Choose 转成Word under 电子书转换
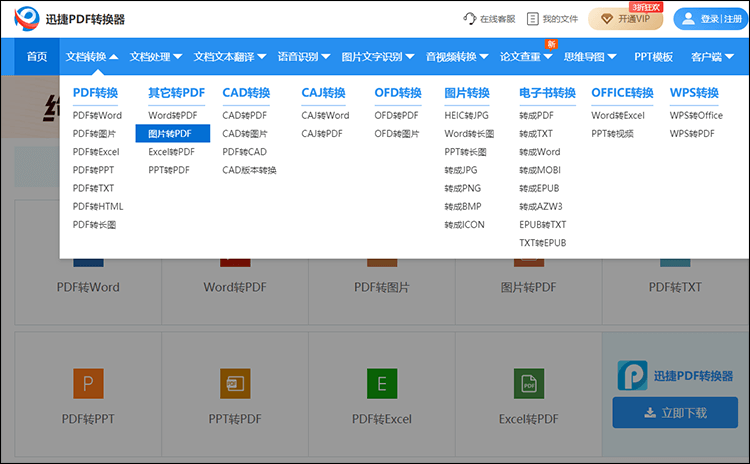This screenshot has width=750, height=464. [x=540, y=152]
